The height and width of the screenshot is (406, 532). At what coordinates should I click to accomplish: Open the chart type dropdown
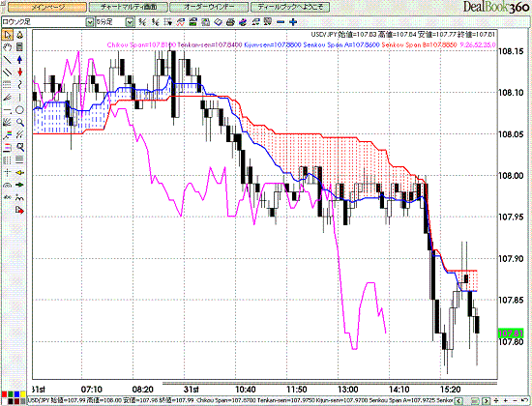coord(90,22)
